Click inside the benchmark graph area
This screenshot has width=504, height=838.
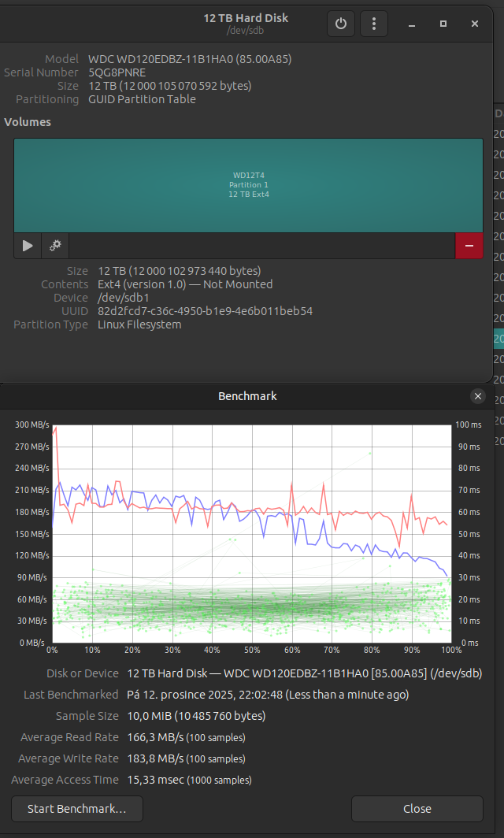(250, 533)
